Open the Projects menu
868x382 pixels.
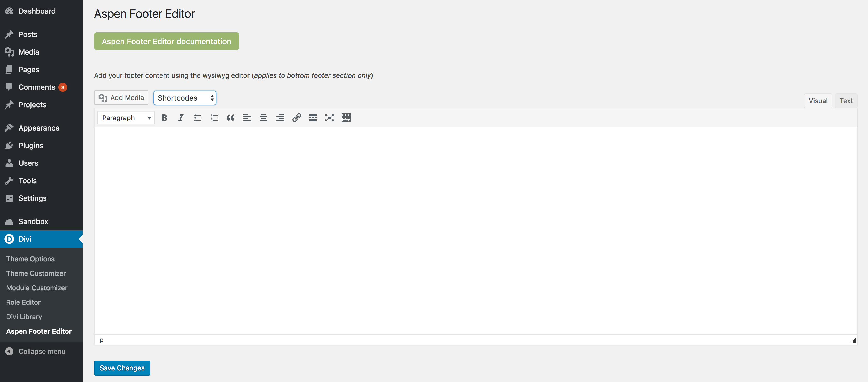click(41, 104)
